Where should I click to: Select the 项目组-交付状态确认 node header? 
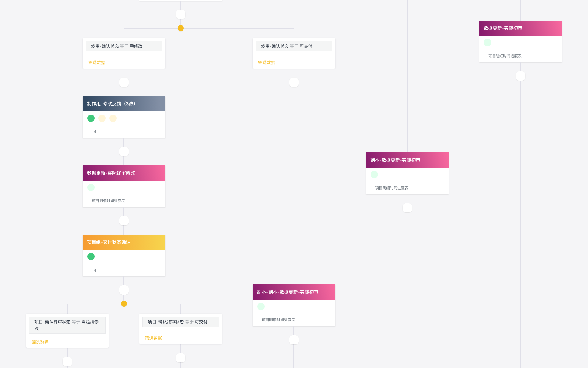click(x=124, y=242)
